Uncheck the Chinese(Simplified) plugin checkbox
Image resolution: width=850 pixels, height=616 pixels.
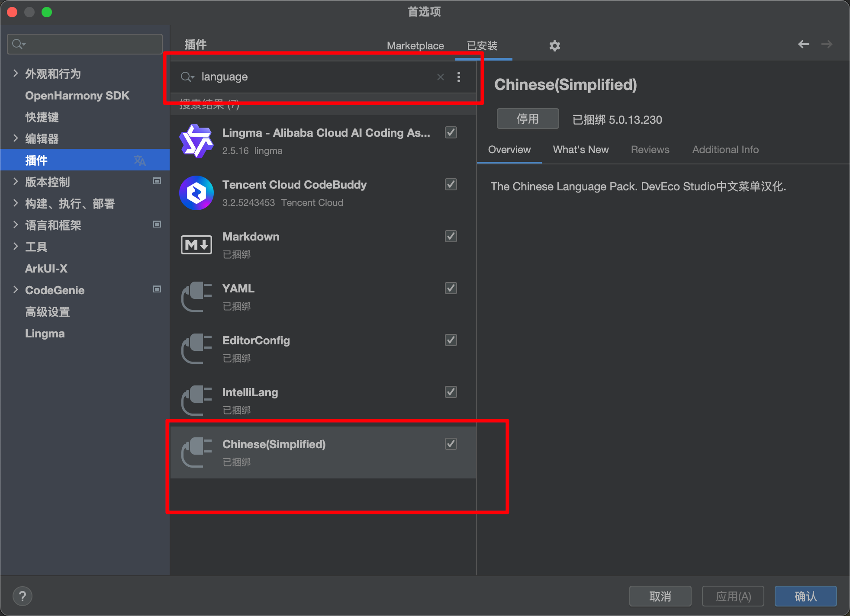click(451, 444)
